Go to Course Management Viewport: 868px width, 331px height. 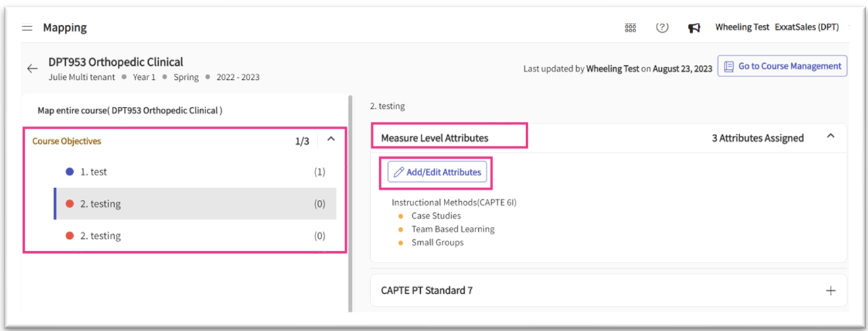point(782,67)
